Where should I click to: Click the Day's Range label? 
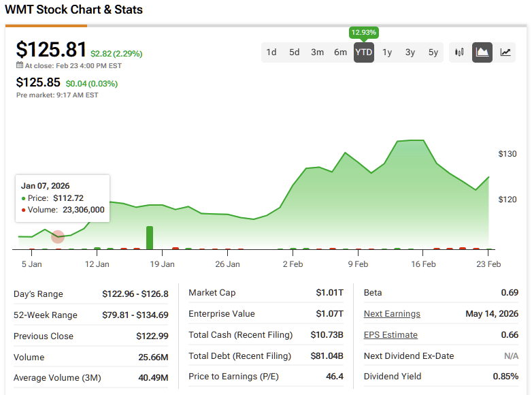38,294
